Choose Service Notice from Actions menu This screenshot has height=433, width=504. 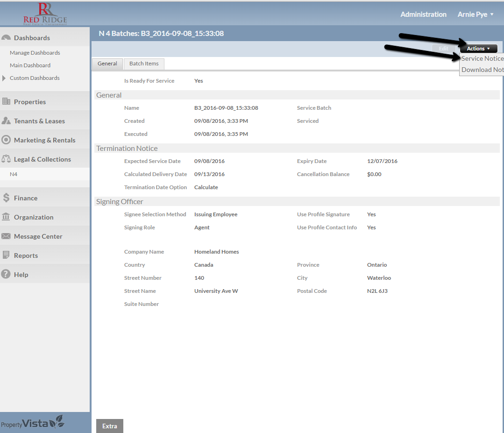482,58
